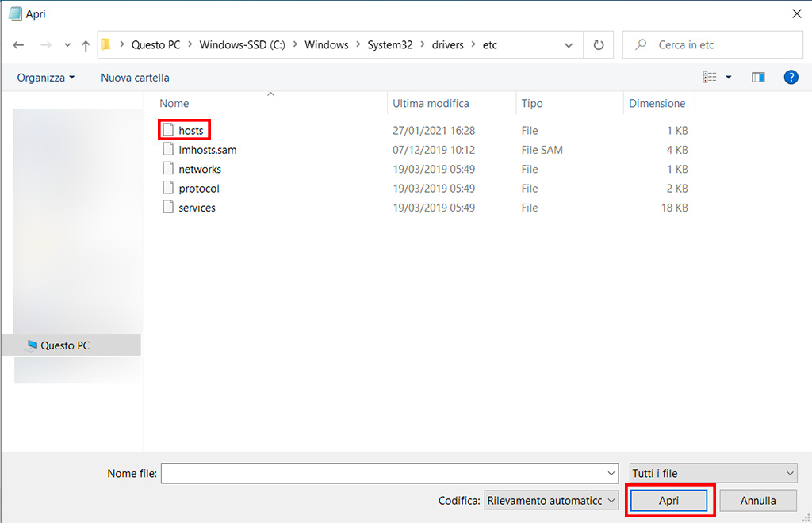
Task: Click the folder icon in address bar
Action: tap(106, 44)
